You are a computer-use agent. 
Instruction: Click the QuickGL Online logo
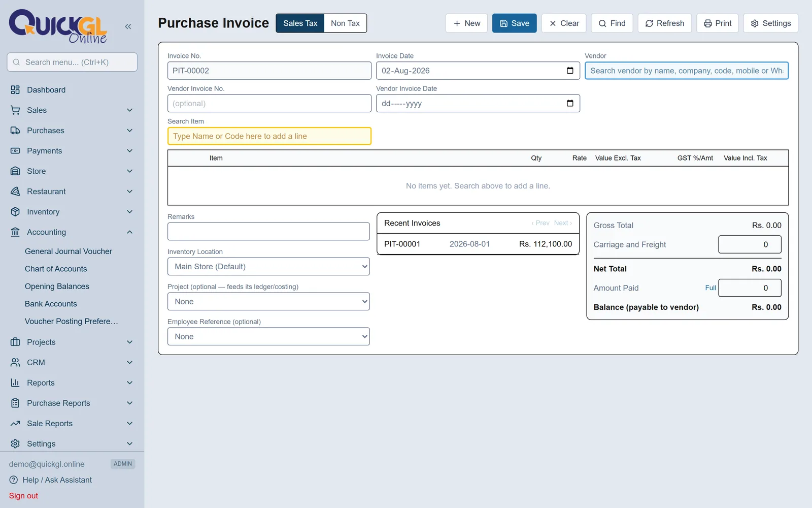point(58,26)
